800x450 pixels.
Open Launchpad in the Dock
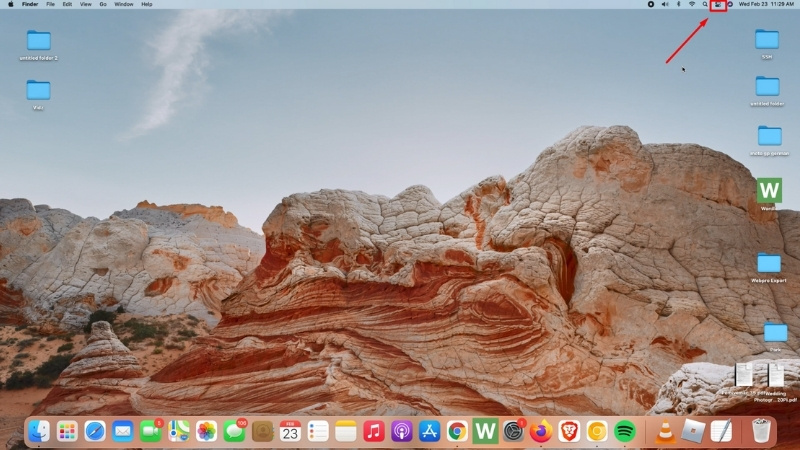67,432
